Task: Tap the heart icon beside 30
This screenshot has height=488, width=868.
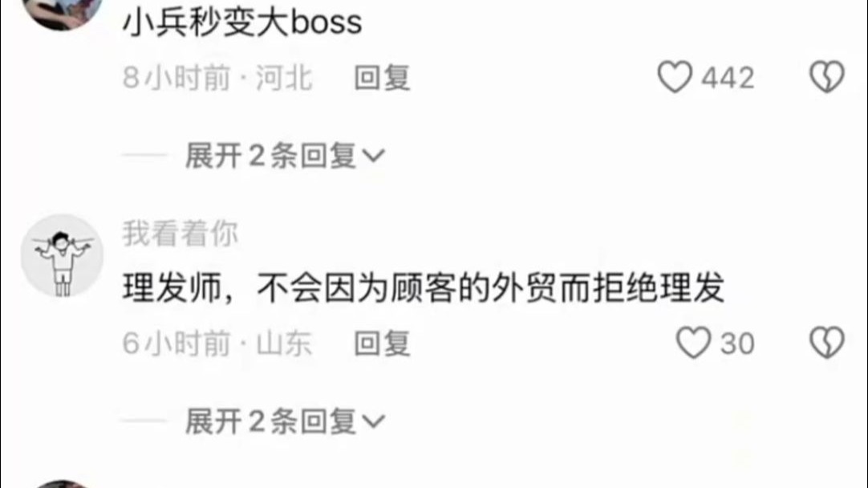Action: click(x=693, y=342)
